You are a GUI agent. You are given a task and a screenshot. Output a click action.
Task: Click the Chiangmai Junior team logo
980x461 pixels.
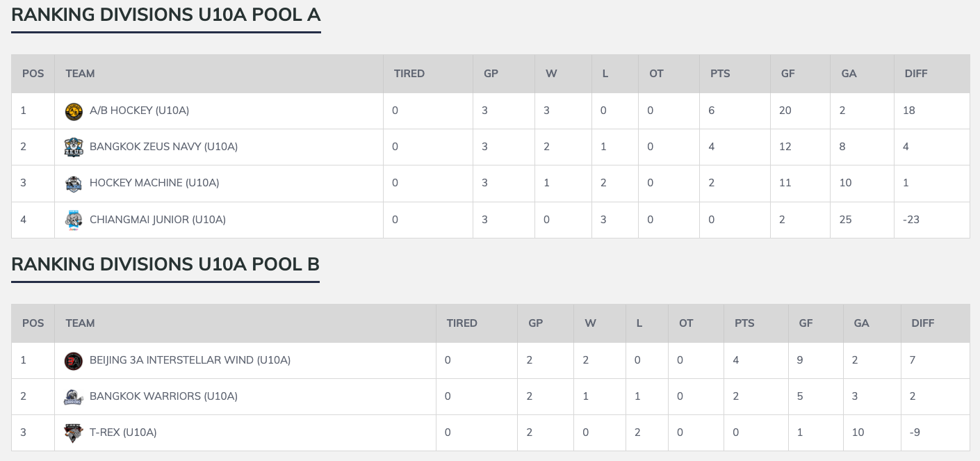coord(74,220)
